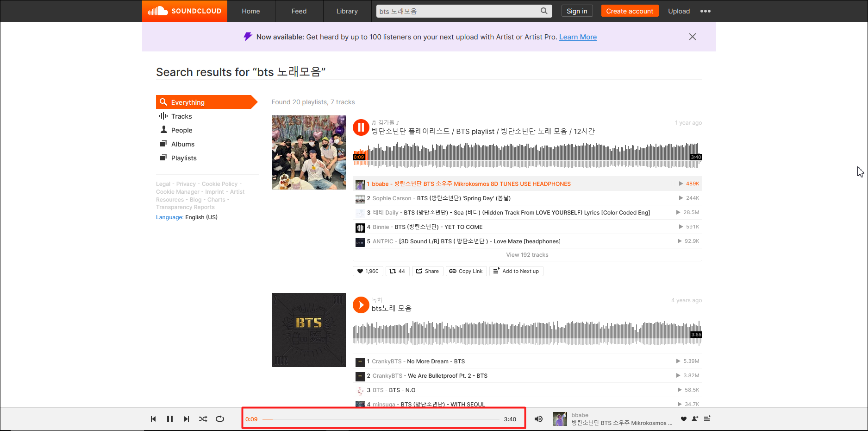
Task: Play track 1 Mikrokosmos 8D TUNES
Action: 527,184
